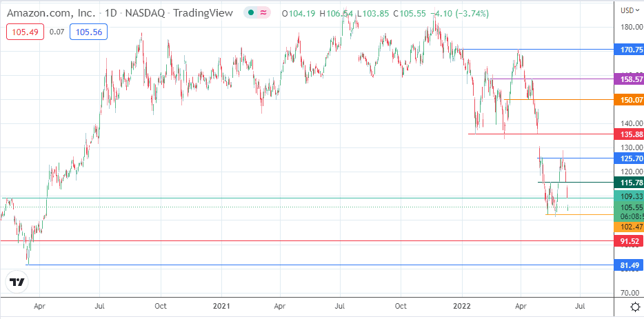
Task: Click the 180.00 price scale value
Action: (x=633, y=27)
